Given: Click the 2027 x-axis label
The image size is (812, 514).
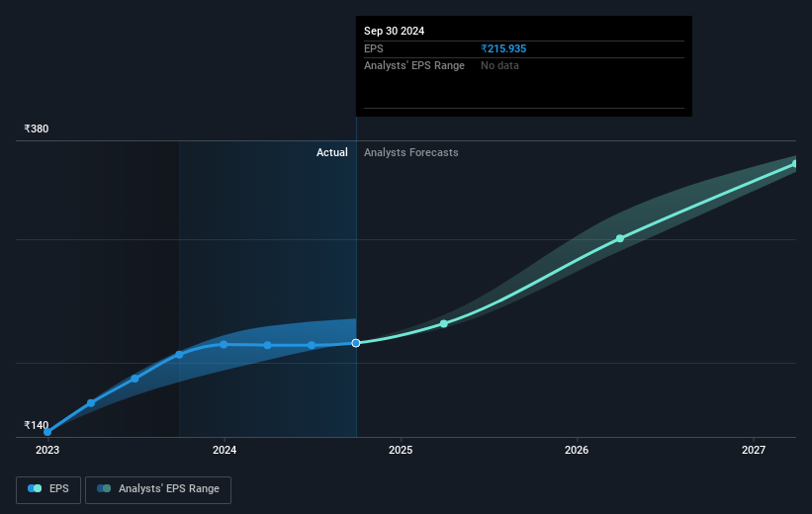Looking at the screenshot, I should click(x=754, y=450).
